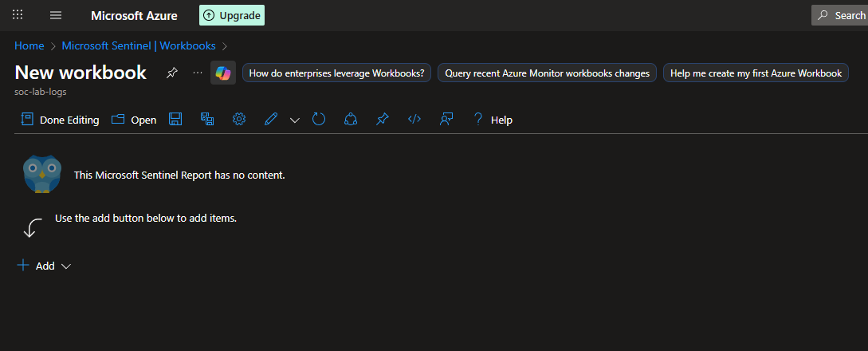Refresh the workbook with circular arrow icon
The image size is (868, 351).
click(x=319, y=120)
